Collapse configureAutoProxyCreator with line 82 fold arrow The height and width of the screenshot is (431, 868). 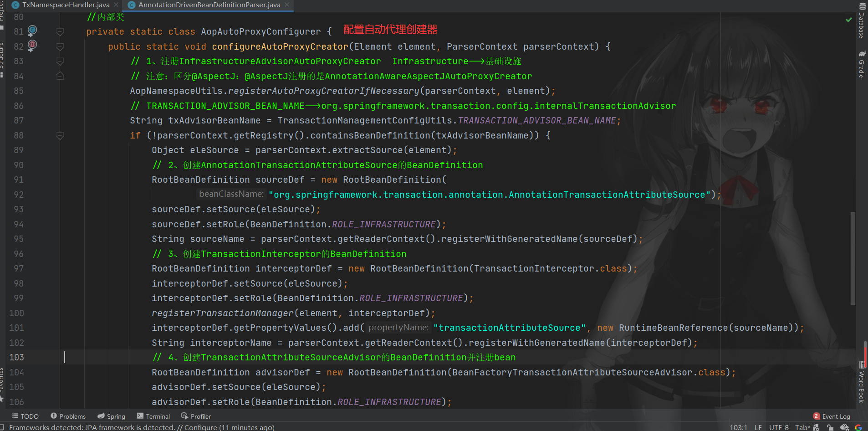click(x=60, y=46)
